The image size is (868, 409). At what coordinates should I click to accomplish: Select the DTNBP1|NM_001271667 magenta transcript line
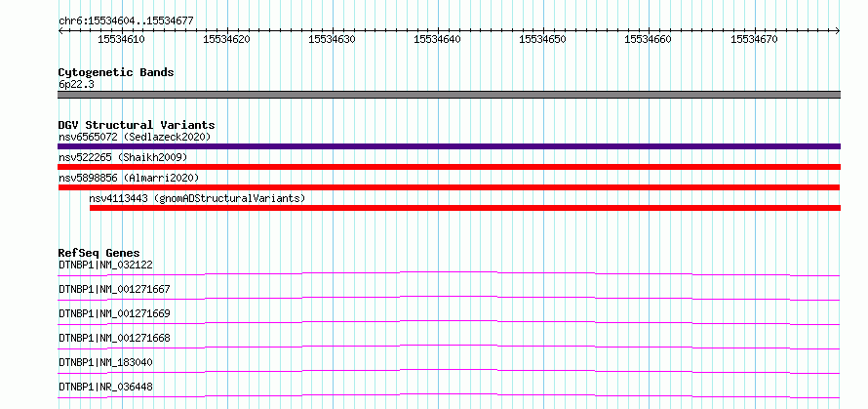(449, 298)
